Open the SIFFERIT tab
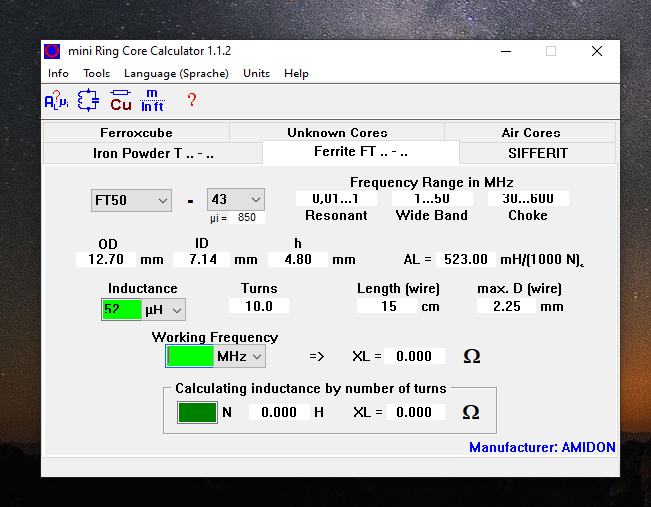651x507 pixels. (x=537, y=153)
